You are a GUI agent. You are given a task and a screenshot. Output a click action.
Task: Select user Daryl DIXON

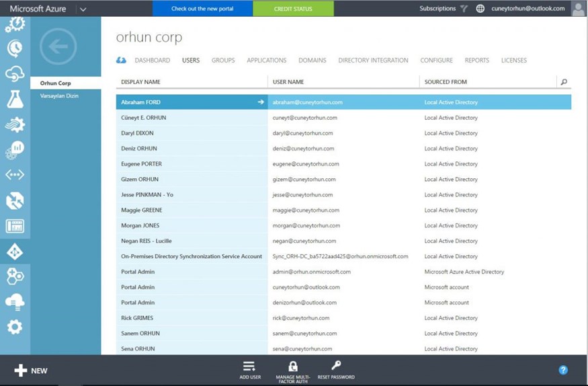pyautogui.click(x=137, y=132)
